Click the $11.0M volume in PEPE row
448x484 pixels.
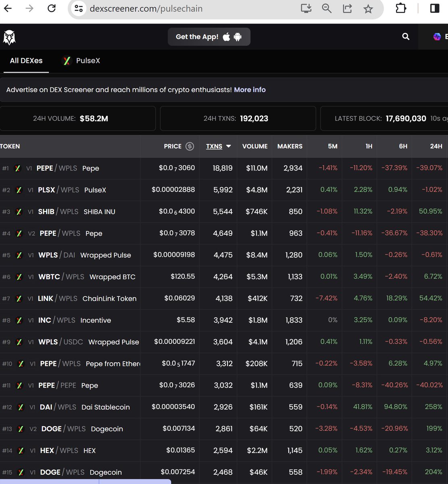click(256, 168)
